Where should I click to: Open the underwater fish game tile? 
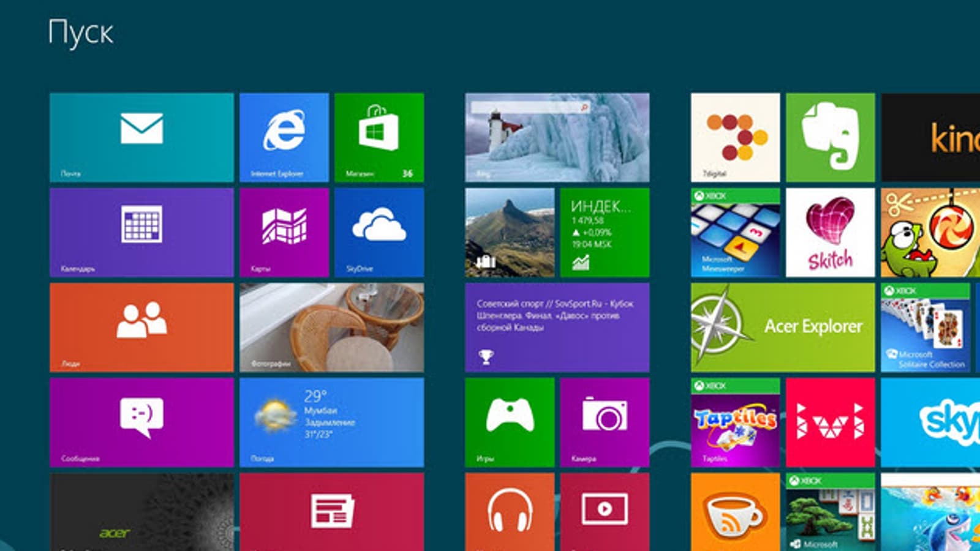point(930,512)
